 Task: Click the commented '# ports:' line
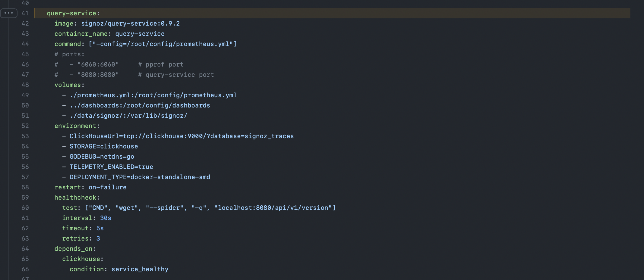click(69, 54)
